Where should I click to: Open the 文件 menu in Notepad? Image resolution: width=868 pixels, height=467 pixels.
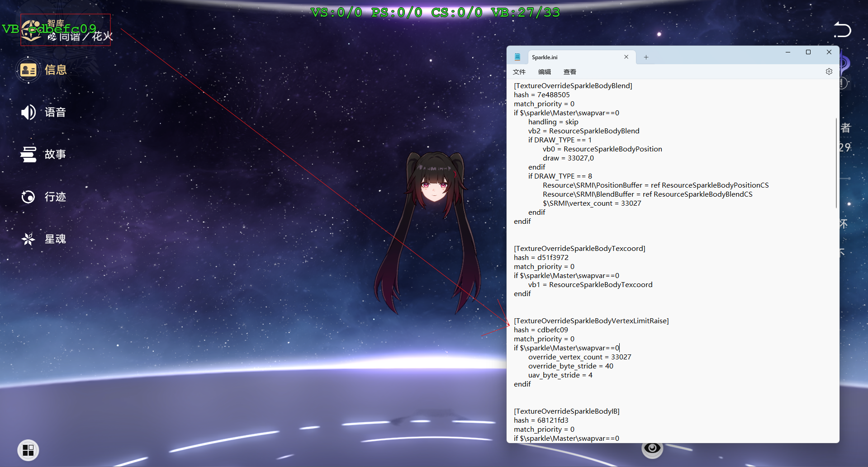tap(519, 72)
